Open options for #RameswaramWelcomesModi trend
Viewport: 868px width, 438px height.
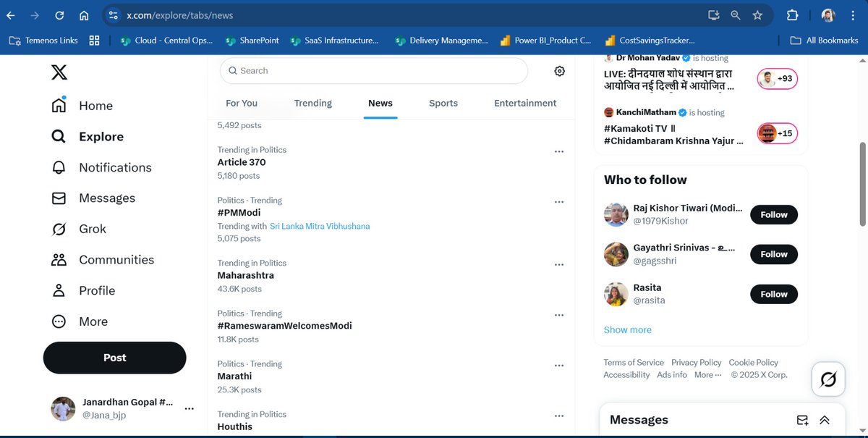[558, 315]
